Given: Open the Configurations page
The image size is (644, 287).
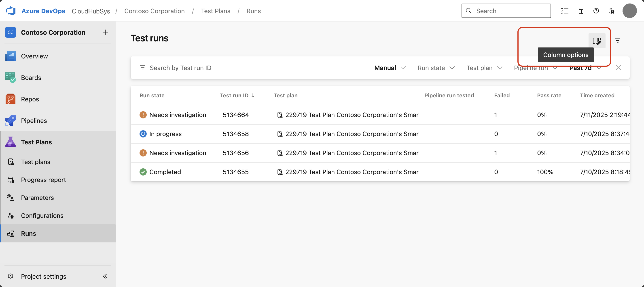Looking at the screenshot, I should click(x=42, y=215).
